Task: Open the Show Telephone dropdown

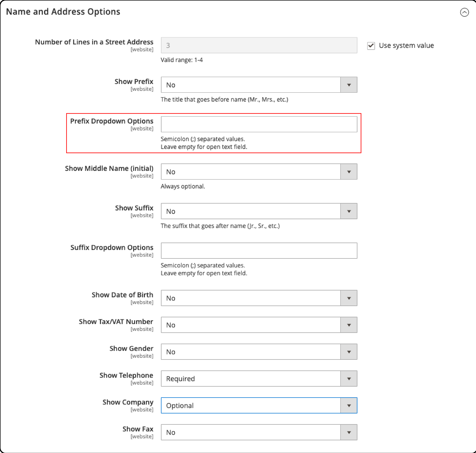Action: point(259,378)
